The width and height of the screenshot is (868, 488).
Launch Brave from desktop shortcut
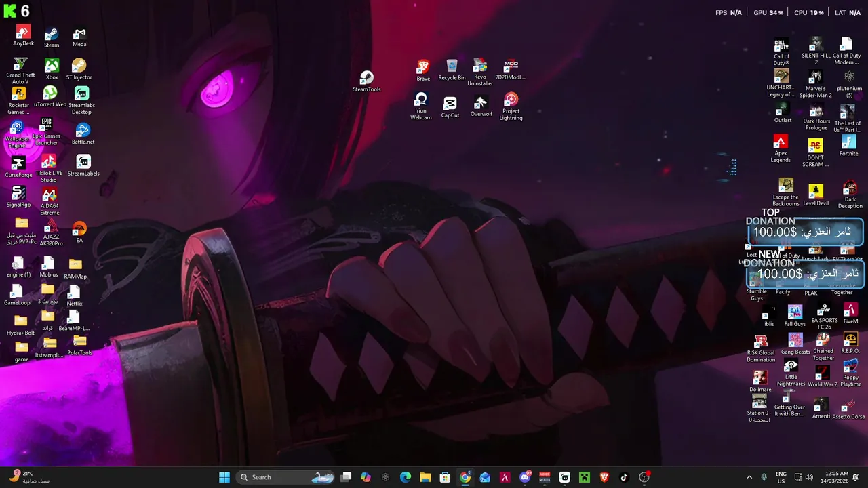pyautogui.click(x=423, y=70)
